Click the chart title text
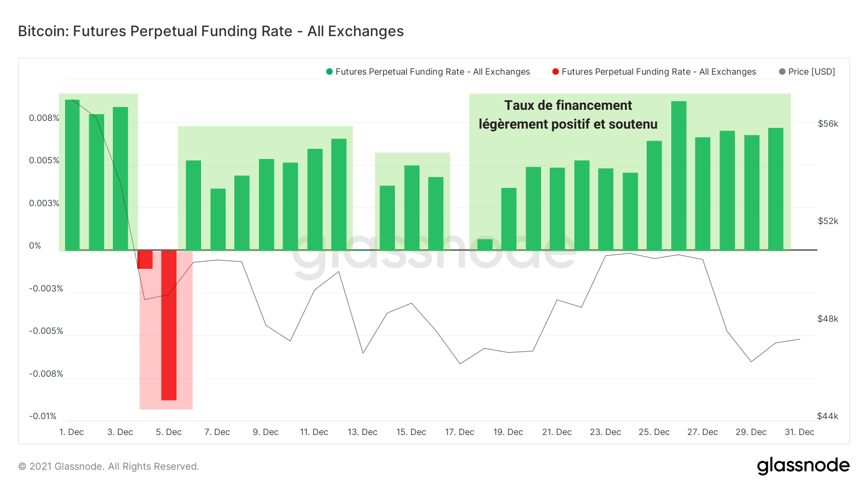The width and height of the screenshot is (868, 488). (x=211, y=31)
